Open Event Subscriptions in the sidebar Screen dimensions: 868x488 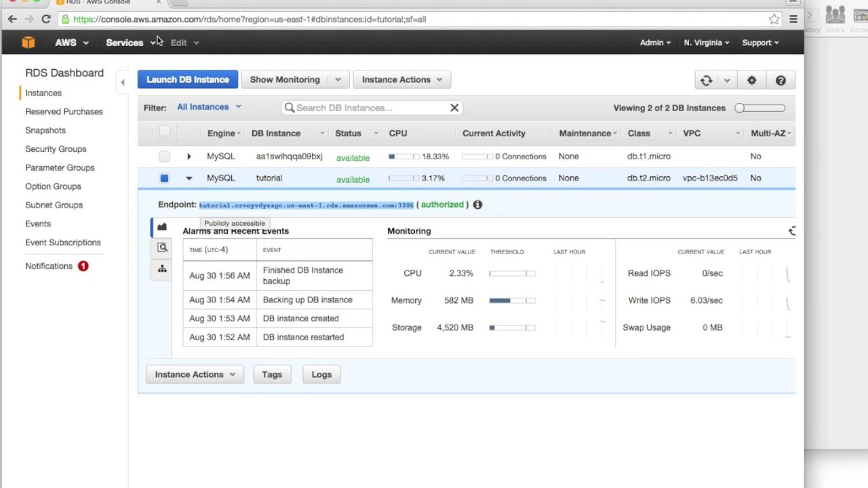tap(63, 242)
